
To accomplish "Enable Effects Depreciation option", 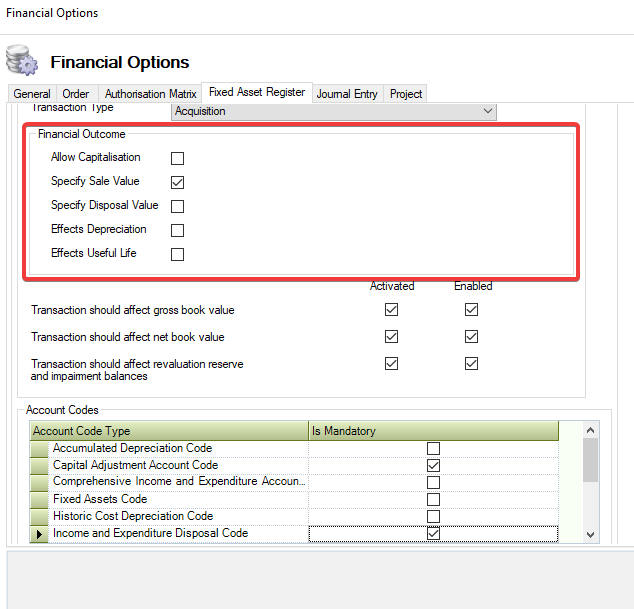I will click(178, 230).
